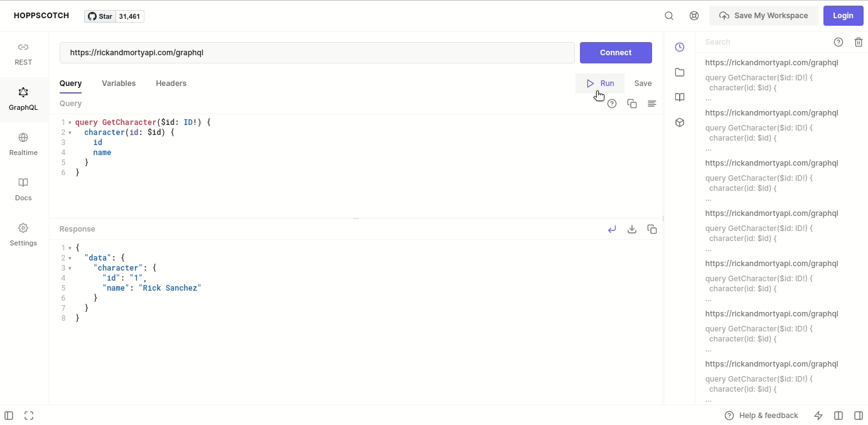Click the Login button
The height and width of the screenshot is (425, 868).
point(843,16)
